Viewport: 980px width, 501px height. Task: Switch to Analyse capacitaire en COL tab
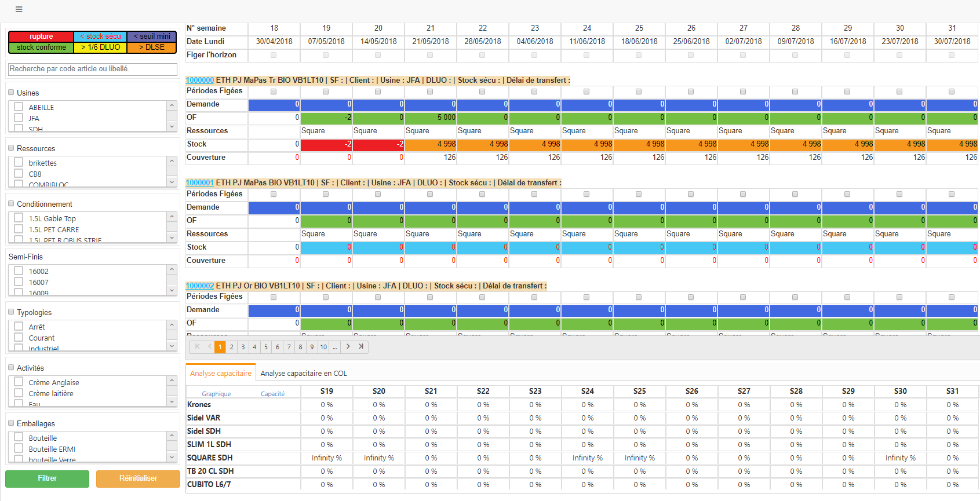[304, 374]
